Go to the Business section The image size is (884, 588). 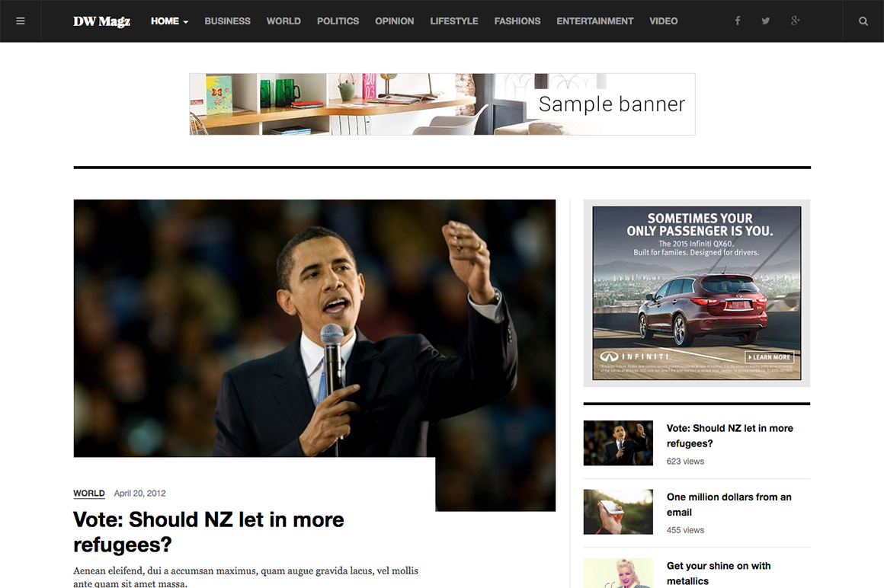point(227,21)
